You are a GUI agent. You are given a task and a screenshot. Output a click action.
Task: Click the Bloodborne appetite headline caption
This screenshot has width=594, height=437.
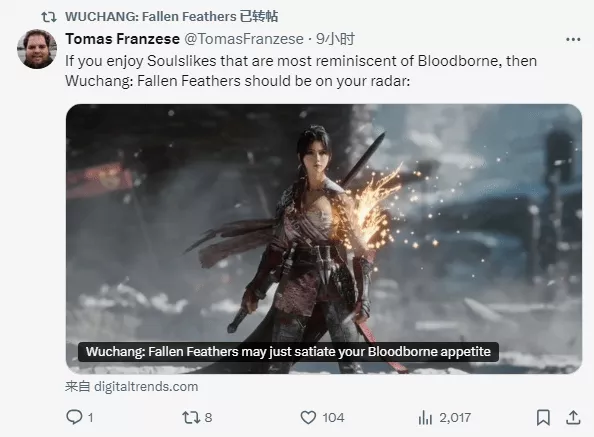tap(288, 352)
